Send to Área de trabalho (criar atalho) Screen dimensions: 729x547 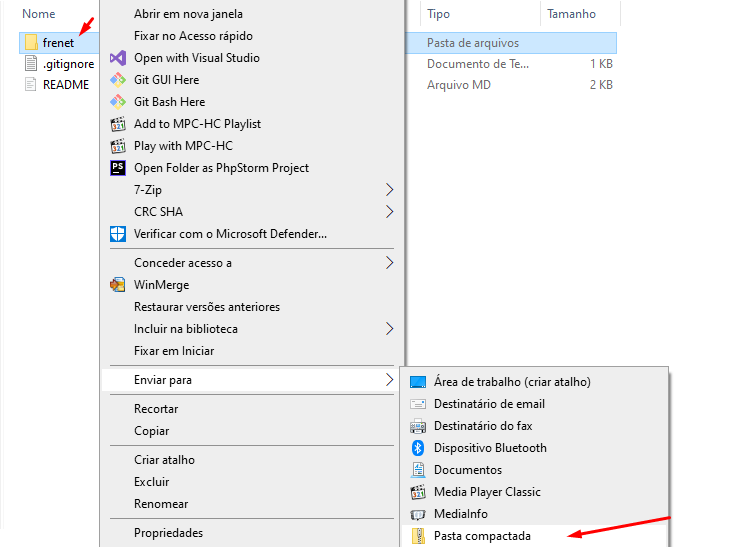point(512,382)
